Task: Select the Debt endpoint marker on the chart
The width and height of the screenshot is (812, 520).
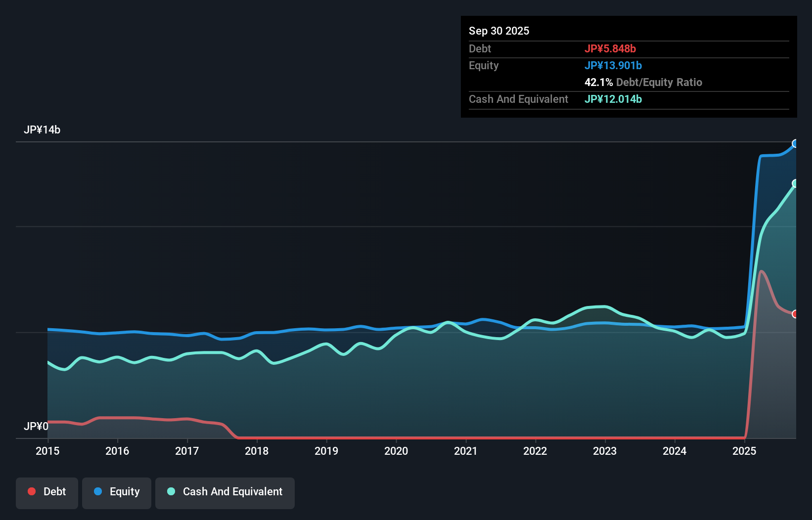Action: pos(795,314)
